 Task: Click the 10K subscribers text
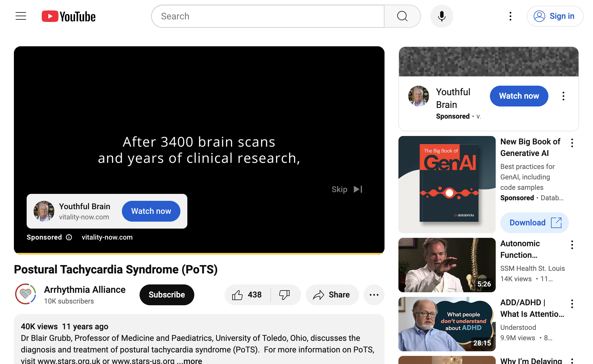tap(69, 301)
